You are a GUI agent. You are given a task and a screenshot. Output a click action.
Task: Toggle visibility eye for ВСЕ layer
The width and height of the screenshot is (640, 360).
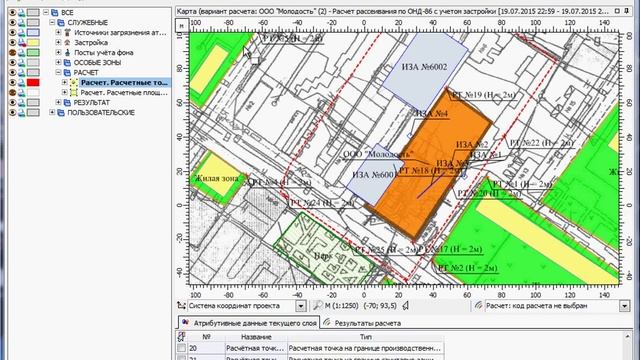pos(13,13)
